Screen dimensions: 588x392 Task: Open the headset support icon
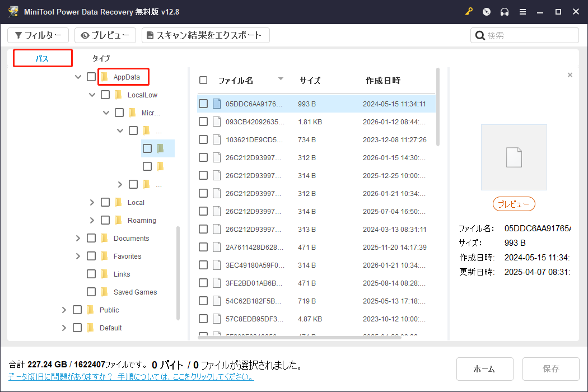pos(505,11)
